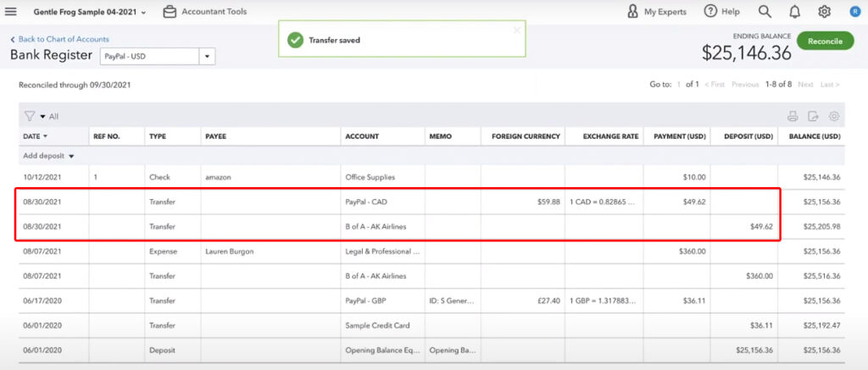
Task: Select the 08/30/2021 B of A transfer
Action: pyautogui.click(x=431, y=226)
